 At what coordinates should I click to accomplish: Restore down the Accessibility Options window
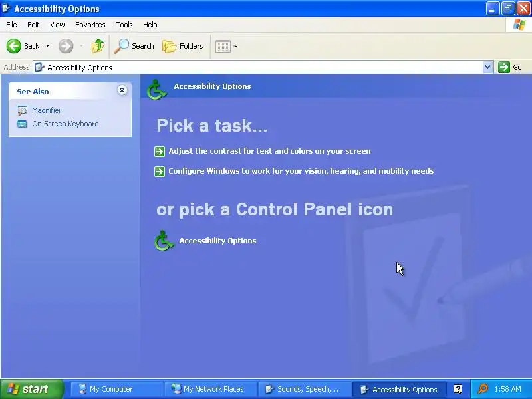508,9
